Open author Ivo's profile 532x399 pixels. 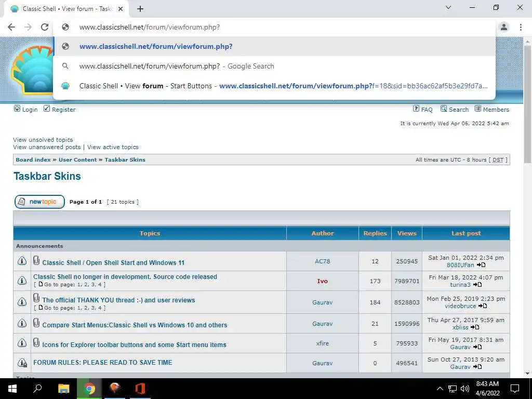(x=322, y=281)
